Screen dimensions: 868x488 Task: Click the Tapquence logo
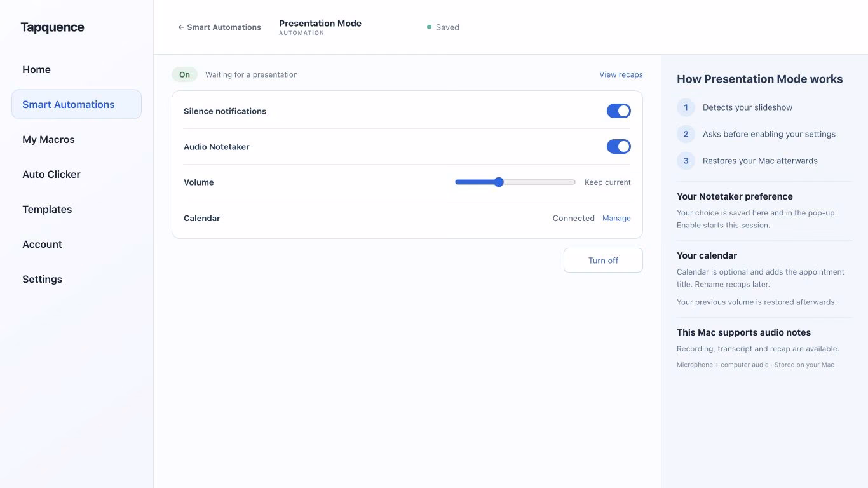52,27
